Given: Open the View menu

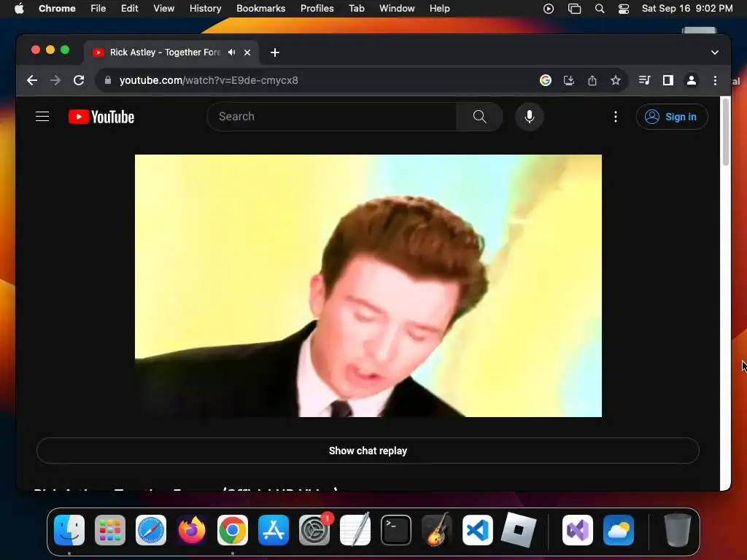Looking at the screenshot, I should tap(164, 9).
